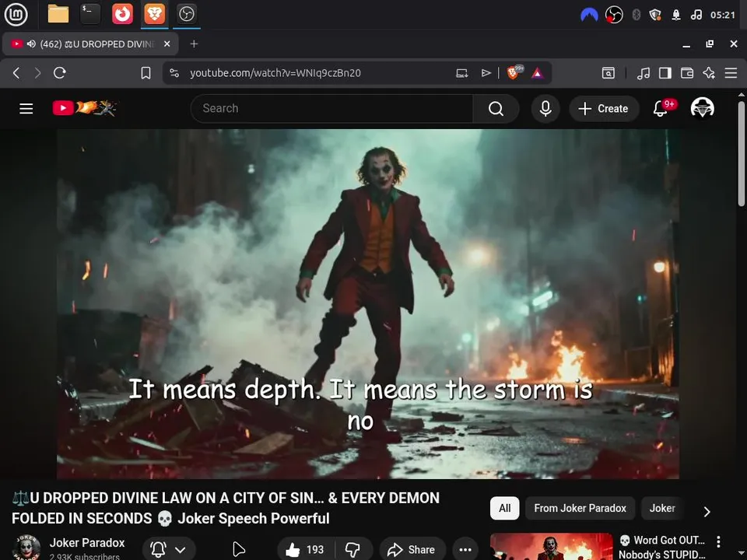Launch the terminal from the panel
Image resolution: width=747 pixels, height=560 pixels.
[x=90, y=14]
